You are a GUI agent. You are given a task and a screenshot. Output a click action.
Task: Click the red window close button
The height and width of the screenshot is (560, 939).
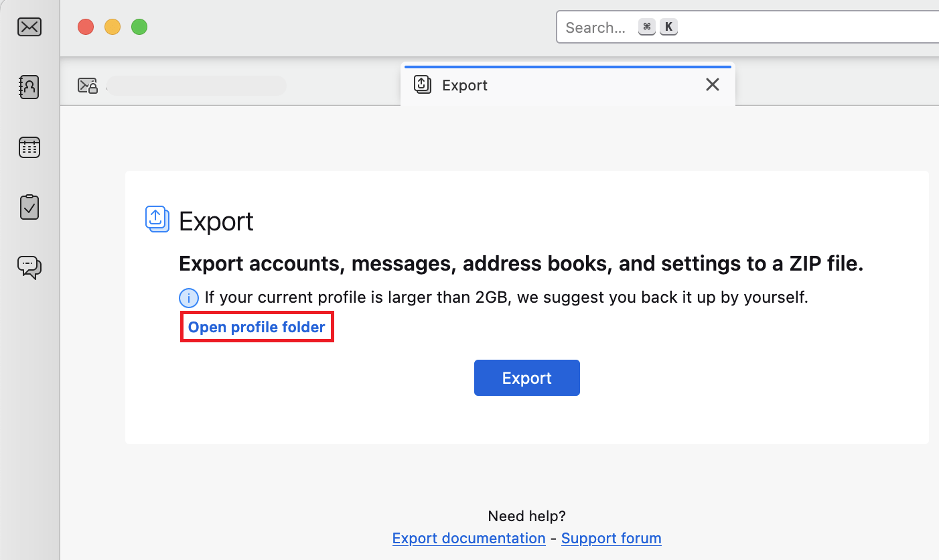click(x=86, y=27)
